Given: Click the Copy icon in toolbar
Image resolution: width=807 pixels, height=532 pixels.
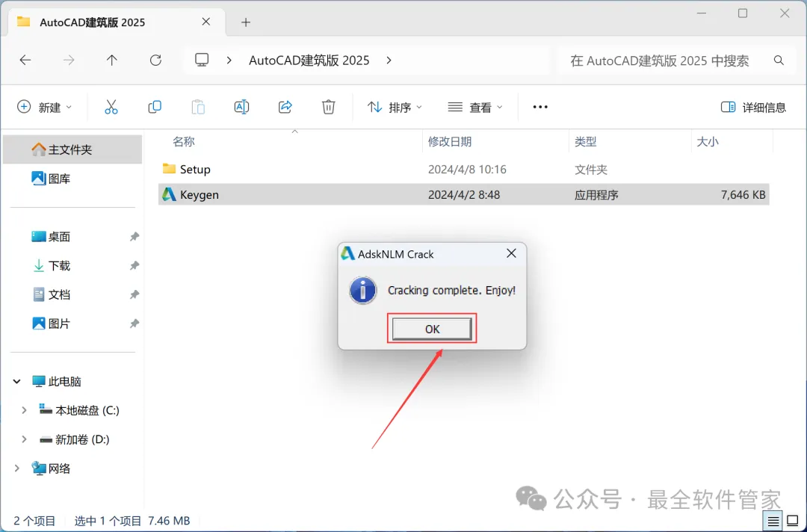Looking at the screenshot, I should tap(155, 107).
